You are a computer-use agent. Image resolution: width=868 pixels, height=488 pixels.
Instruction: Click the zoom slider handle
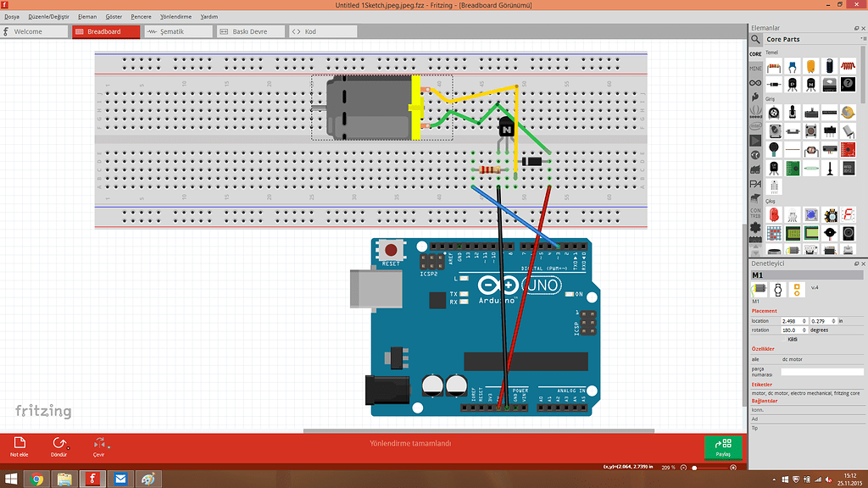pos(694,468)
